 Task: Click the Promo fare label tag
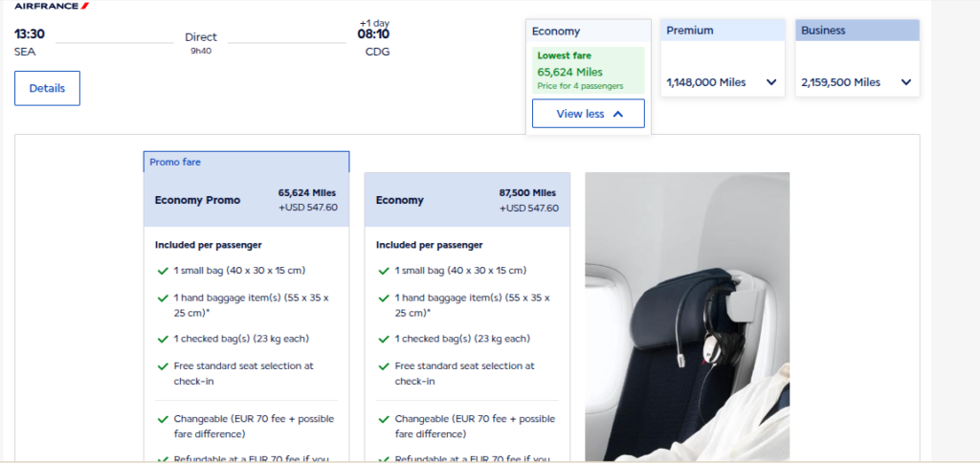point(175,162)
